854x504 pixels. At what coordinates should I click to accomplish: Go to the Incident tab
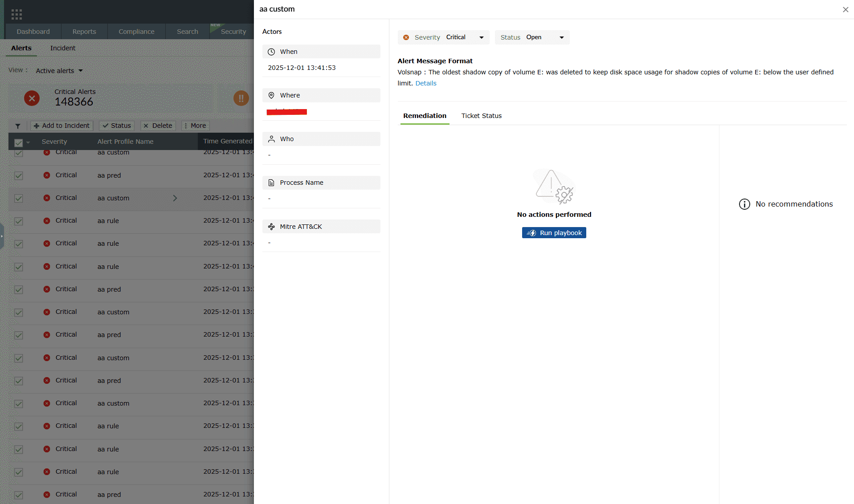click(62, 48)
